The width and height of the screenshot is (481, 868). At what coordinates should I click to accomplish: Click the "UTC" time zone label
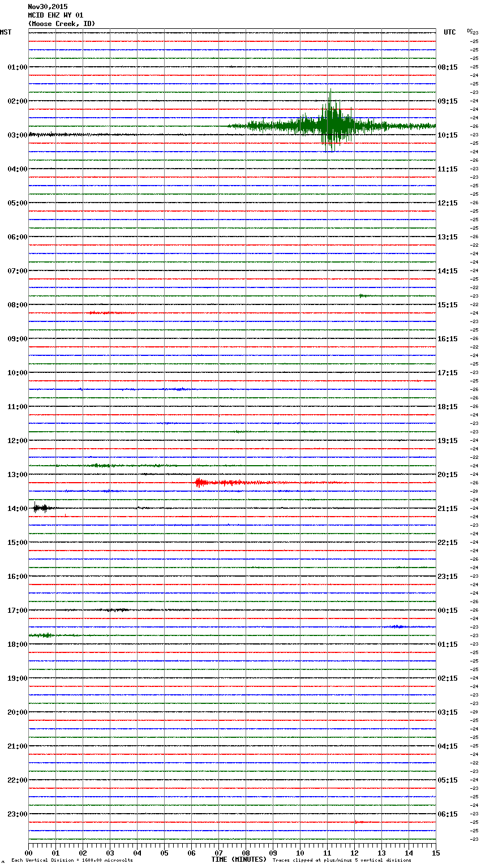tap(449, 32)
